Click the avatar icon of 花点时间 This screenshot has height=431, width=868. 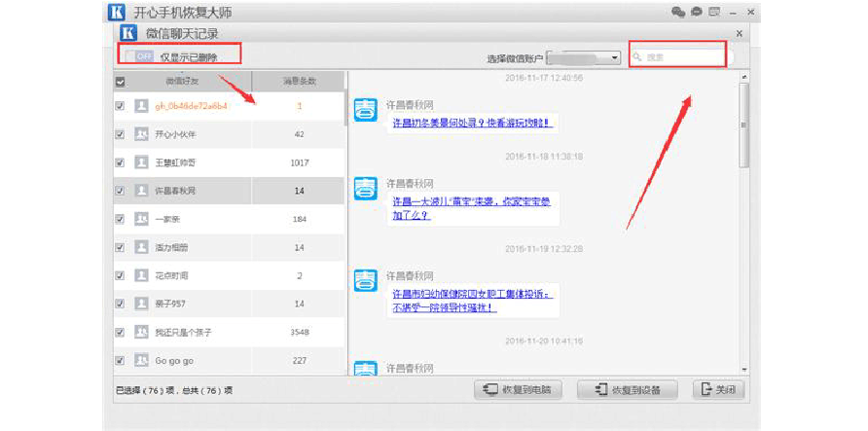(x=141, y=275)
